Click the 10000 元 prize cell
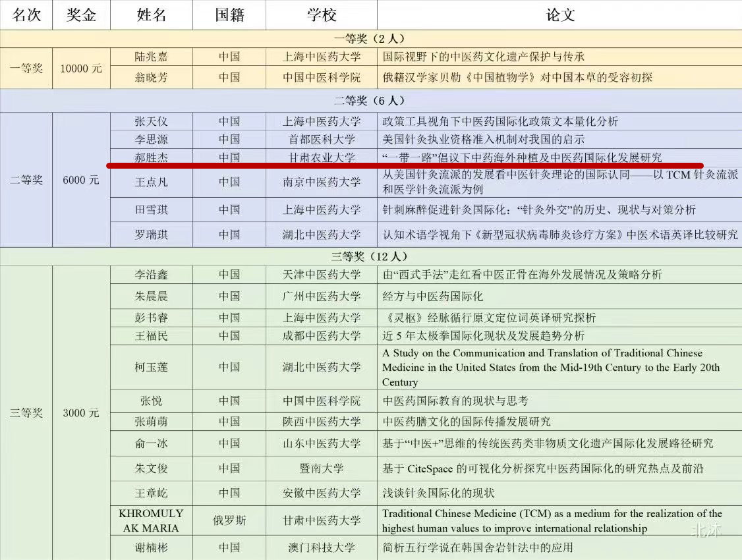Viewport: 742px width, 560px height. (81, 69)
